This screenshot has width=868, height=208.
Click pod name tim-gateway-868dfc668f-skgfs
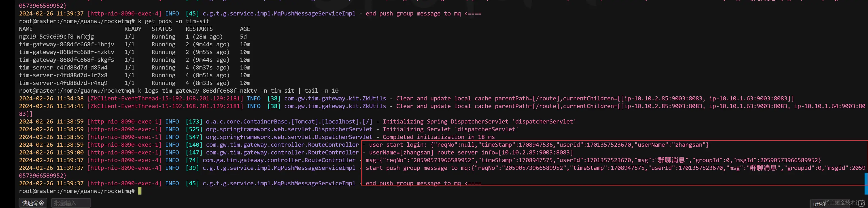coord(67,60)
